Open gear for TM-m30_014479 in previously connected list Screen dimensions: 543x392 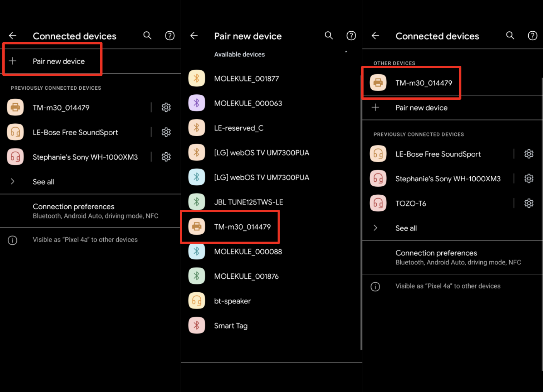pos(166,107)
